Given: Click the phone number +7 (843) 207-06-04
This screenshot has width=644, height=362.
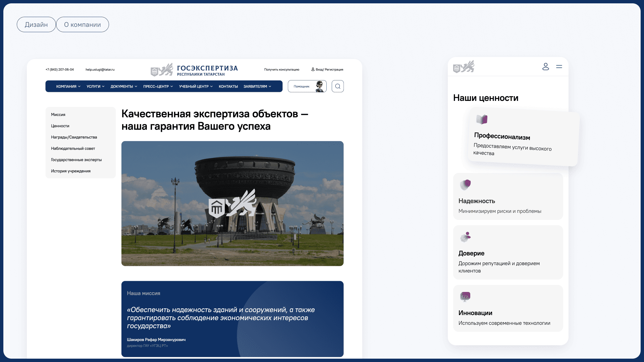Looking at the screenshot, I should (x=60, y=70).
